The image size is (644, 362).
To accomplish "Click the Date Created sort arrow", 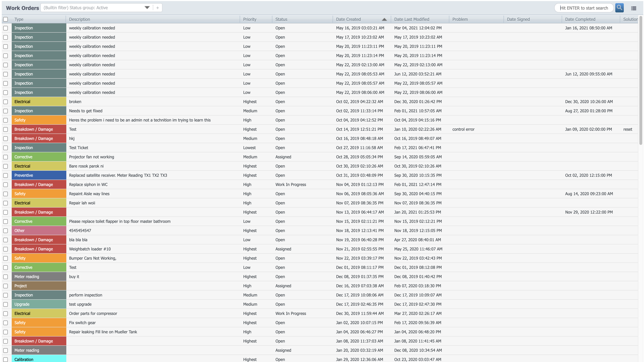I will coord(384,19).
